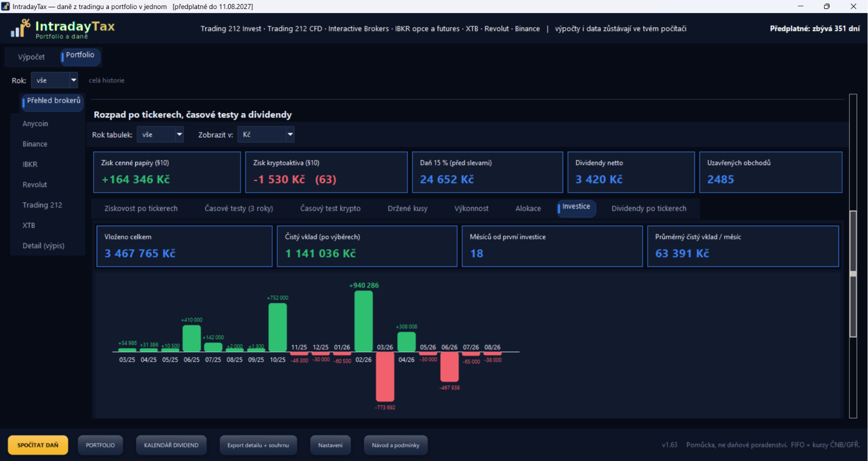The height and width of the screenshot is (461, 868).
Task: Click the Předplatné: zbývá 351 dní text
Action: 815,28
